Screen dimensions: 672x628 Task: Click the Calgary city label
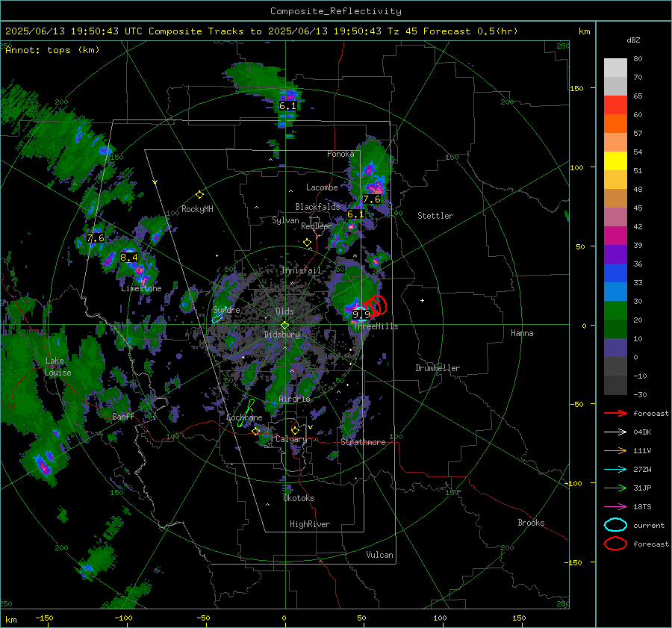coord(291,439)
